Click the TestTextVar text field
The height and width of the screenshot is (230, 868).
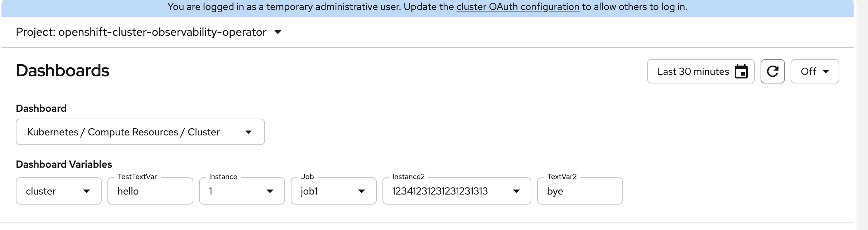point(150,191)
